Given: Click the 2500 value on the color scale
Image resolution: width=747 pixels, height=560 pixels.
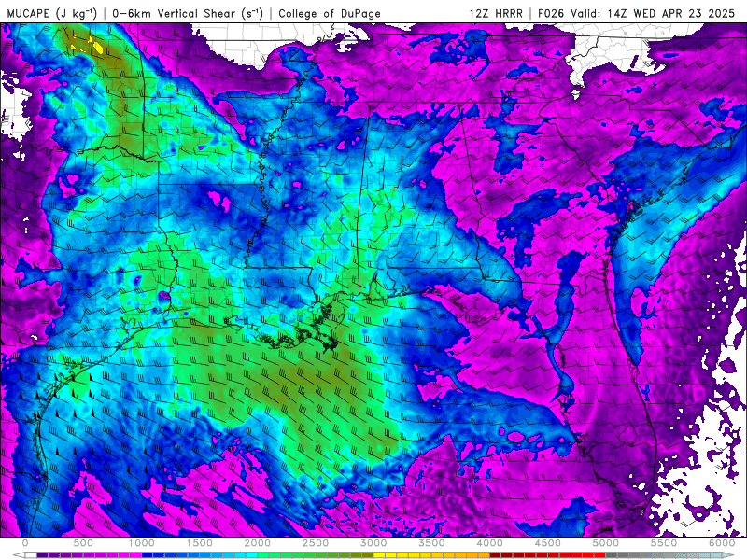Looking at the screenshot, I should [316, 543].
